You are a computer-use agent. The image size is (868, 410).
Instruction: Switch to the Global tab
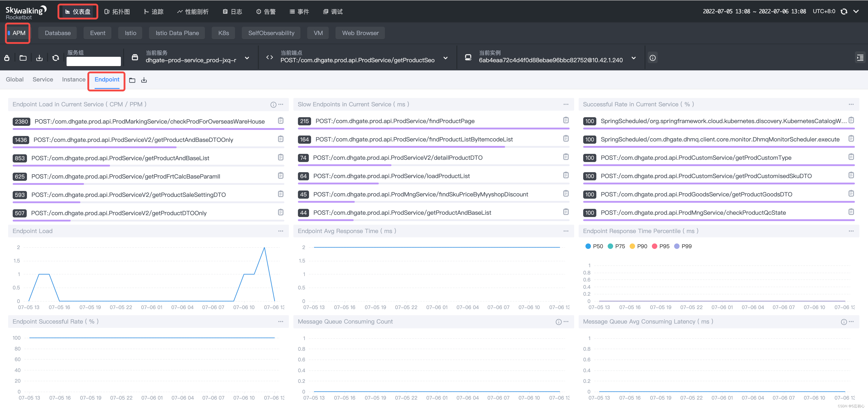coord(14,79)
